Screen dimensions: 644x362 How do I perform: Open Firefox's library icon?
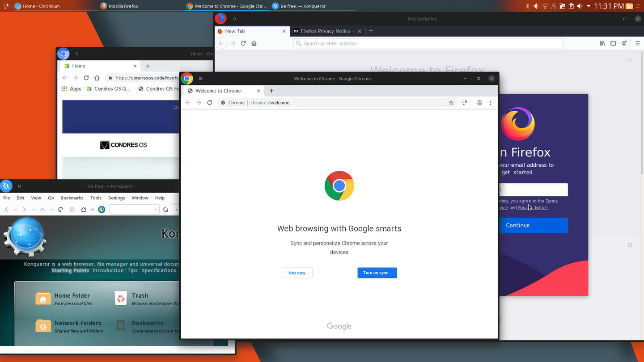coord(602,43)
